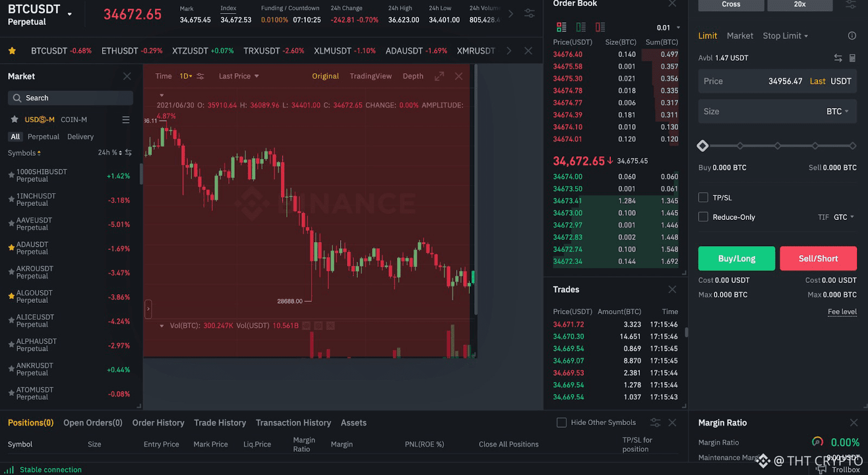Change the 20x leverage setting
The width and height of the screenshot is (868, 475).
(800, 4)
